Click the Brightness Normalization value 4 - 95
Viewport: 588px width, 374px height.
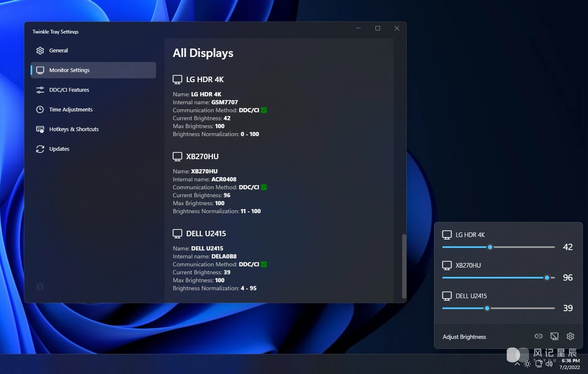tap(249, 288)
